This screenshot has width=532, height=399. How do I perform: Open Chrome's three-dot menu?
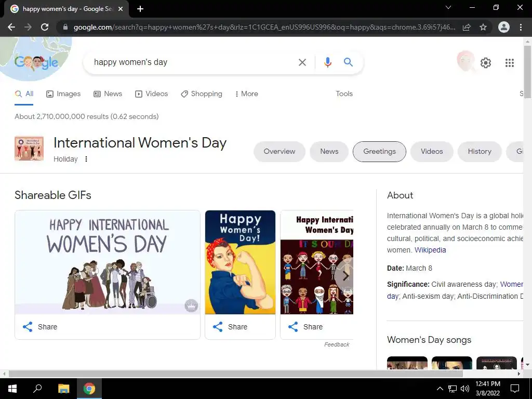coord(521,27)
